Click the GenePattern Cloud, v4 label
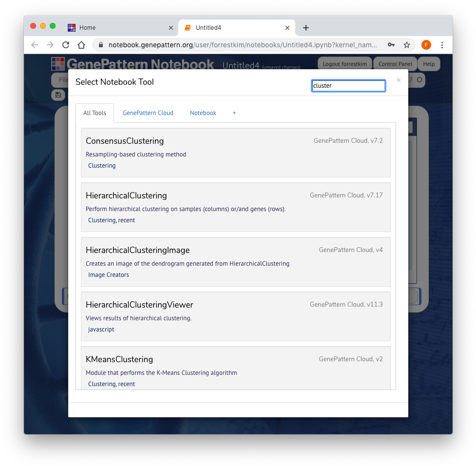This screenshot has width=476, height=467. pos(351,250)
